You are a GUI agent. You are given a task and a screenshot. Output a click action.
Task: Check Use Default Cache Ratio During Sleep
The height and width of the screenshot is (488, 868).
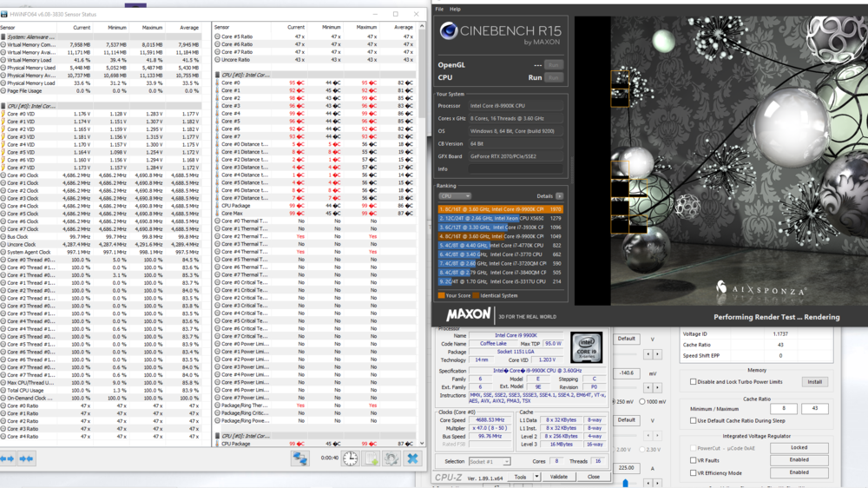click(694, 420)
